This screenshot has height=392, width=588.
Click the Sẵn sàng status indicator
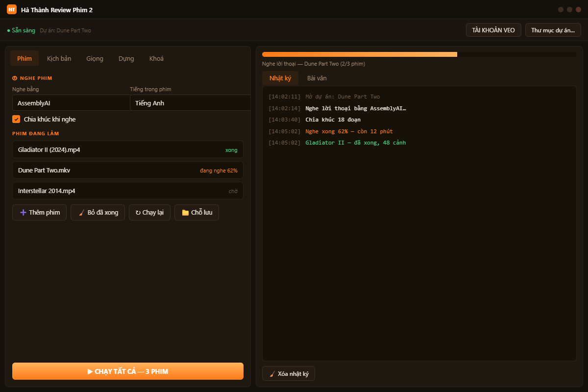tap(21, 30)
